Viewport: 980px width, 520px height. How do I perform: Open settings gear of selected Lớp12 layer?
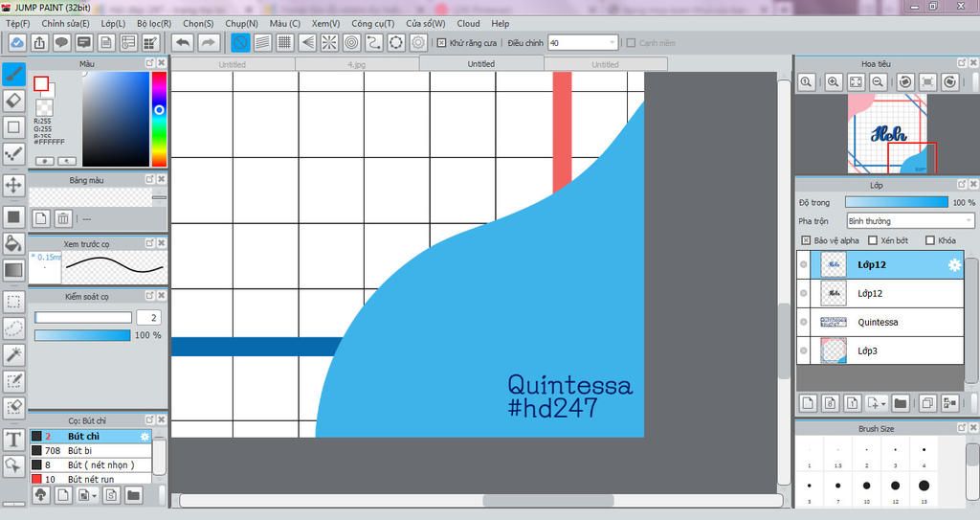coord(954,264)
